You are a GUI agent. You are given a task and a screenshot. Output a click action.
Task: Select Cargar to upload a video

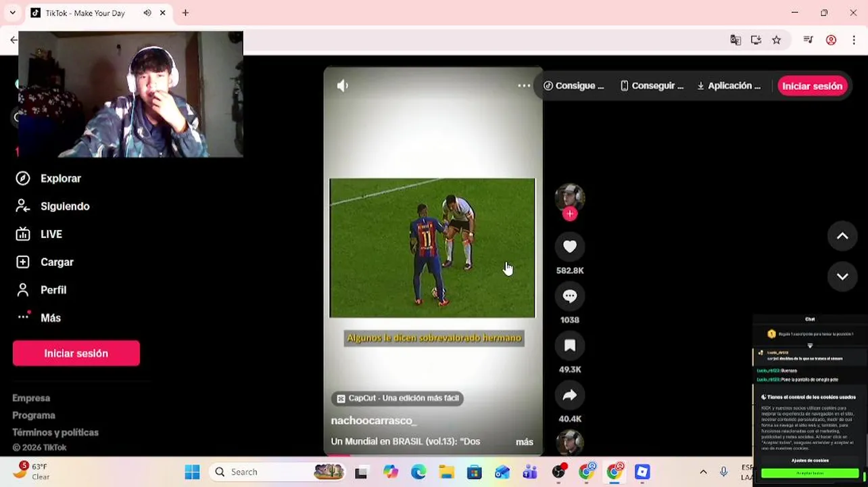(45, 262)
